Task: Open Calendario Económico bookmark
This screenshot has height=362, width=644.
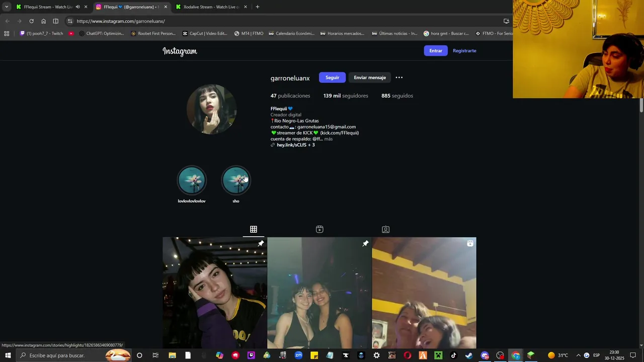Action: pos(291,34)
